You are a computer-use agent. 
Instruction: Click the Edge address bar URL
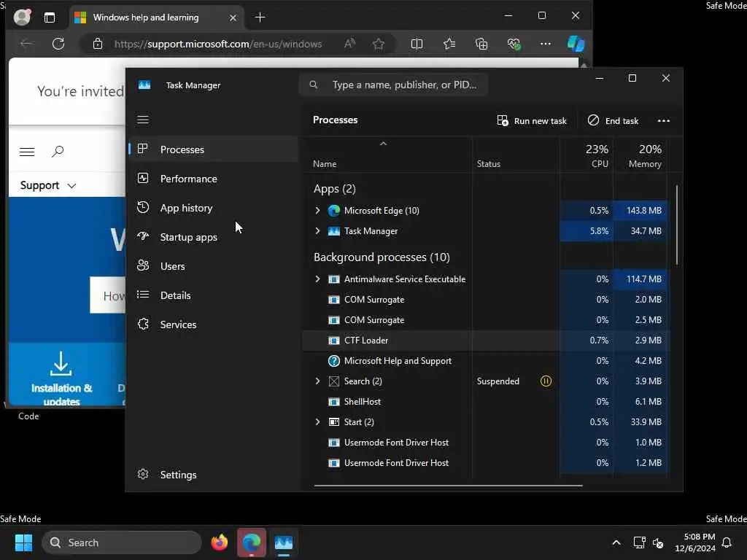(x=217, y=44)
